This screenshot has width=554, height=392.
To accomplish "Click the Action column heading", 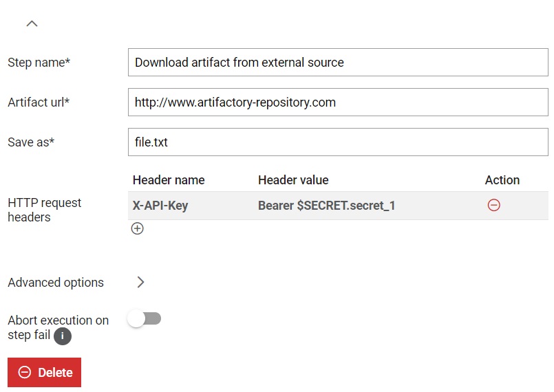I will pyautogui.click(x=502, y=180).
